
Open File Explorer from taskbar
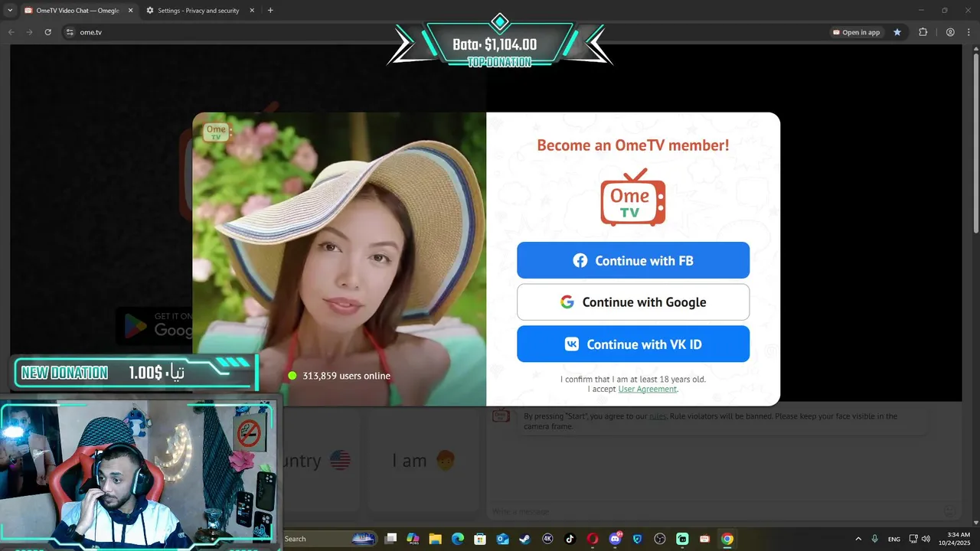pos(435,539)
